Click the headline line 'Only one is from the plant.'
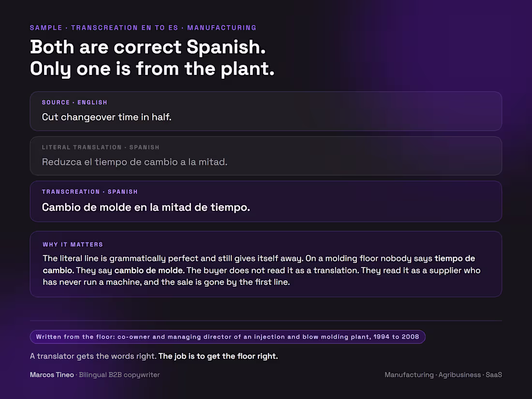This screenshot has height=399, width=532. point(152,69)
